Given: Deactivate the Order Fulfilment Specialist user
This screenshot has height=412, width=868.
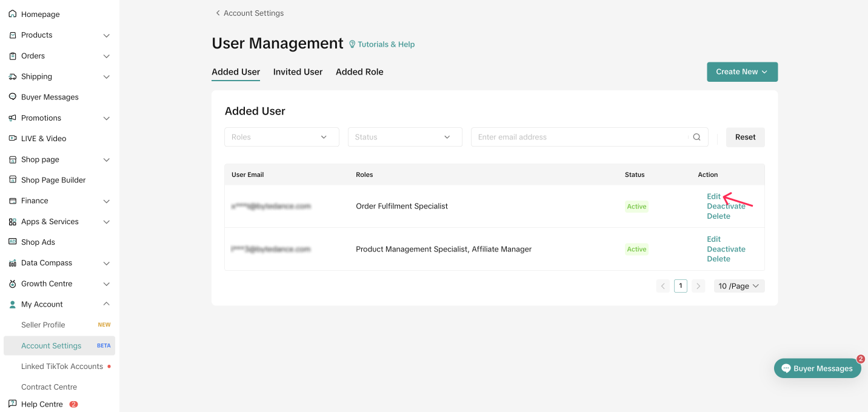Looking at the screenshot, I should tap(726, 206).
